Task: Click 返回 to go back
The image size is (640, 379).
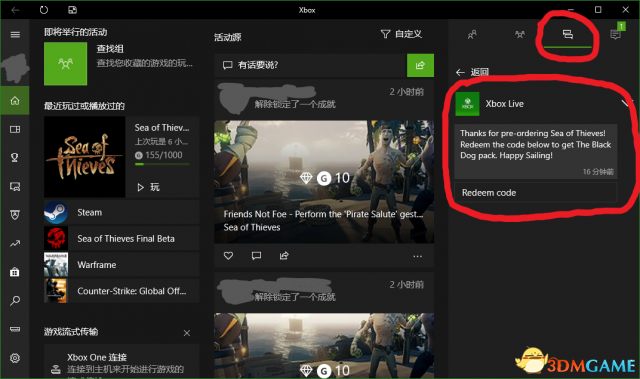Action: 472,72
